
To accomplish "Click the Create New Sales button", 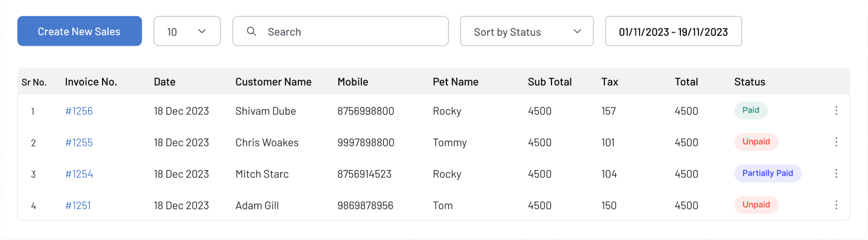I will [x=80, y=31].
